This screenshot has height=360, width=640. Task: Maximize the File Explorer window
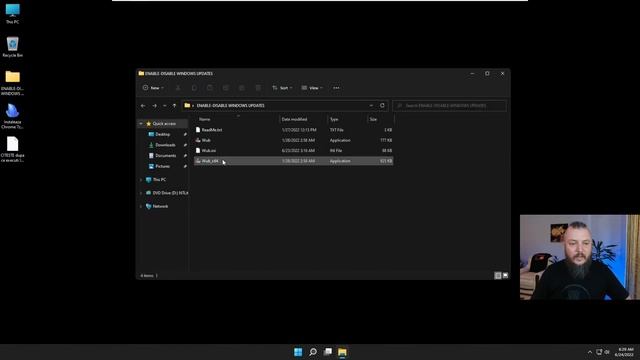(x=487, y=73)
